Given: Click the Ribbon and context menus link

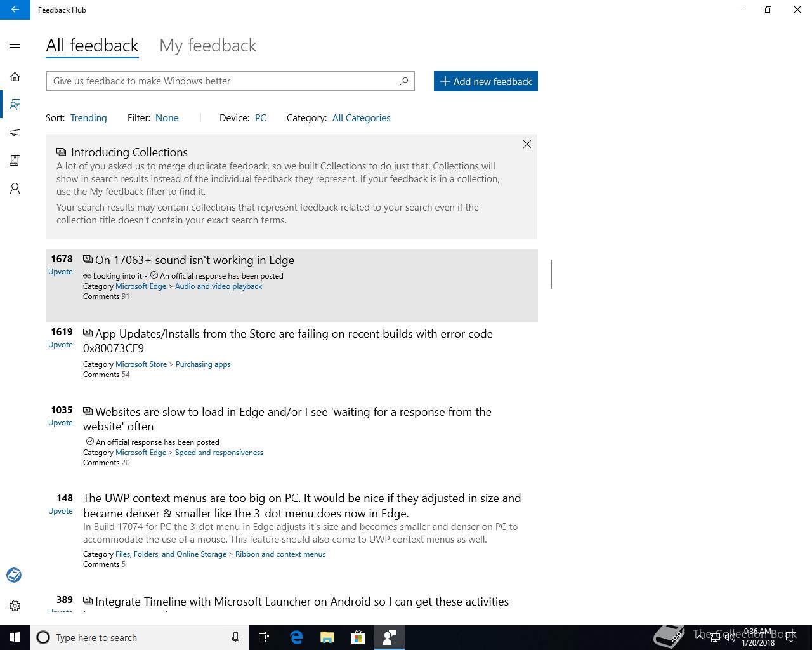Looking at the screenshot, I should pos(280,554).
